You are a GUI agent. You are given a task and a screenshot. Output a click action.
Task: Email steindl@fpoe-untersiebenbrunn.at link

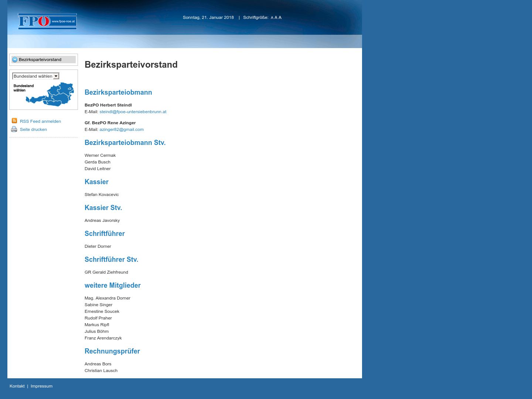click(x=133, y=112)
